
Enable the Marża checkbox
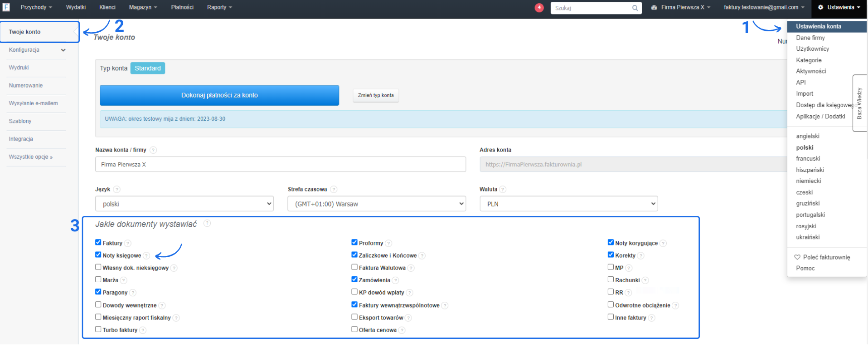98,279
